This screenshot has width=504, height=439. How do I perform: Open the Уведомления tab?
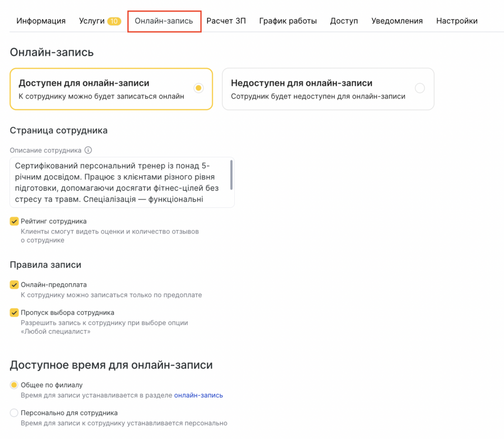[397, 21]
